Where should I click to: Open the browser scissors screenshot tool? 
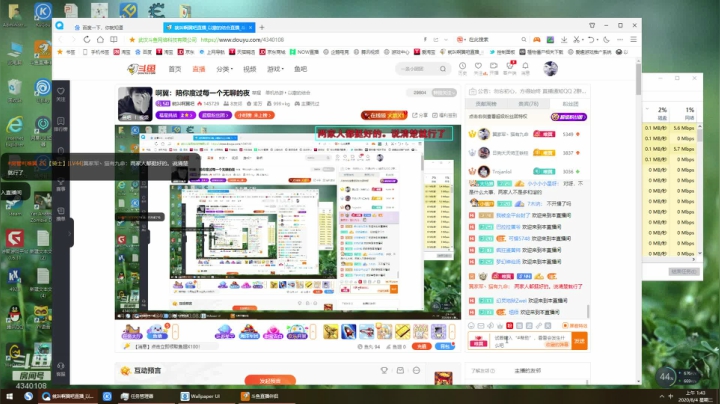(x=576, y=39)
